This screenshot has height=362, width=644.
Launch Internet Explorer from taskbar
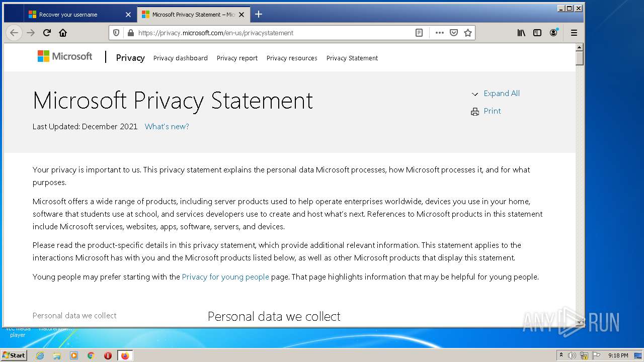pyautogui.click(x=40, y=355)
